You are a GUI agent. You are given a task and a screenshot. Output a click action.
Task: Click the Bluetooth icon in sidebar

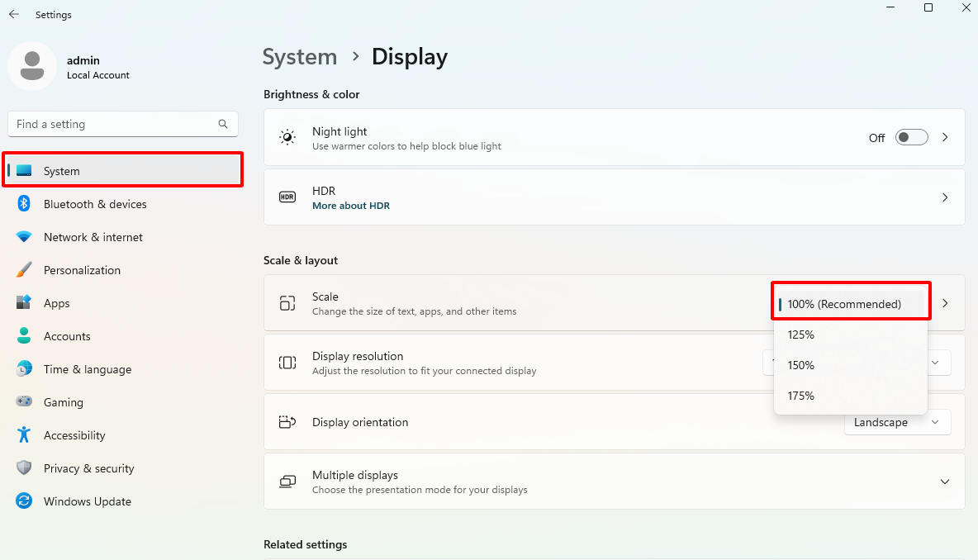click(24, 203)
